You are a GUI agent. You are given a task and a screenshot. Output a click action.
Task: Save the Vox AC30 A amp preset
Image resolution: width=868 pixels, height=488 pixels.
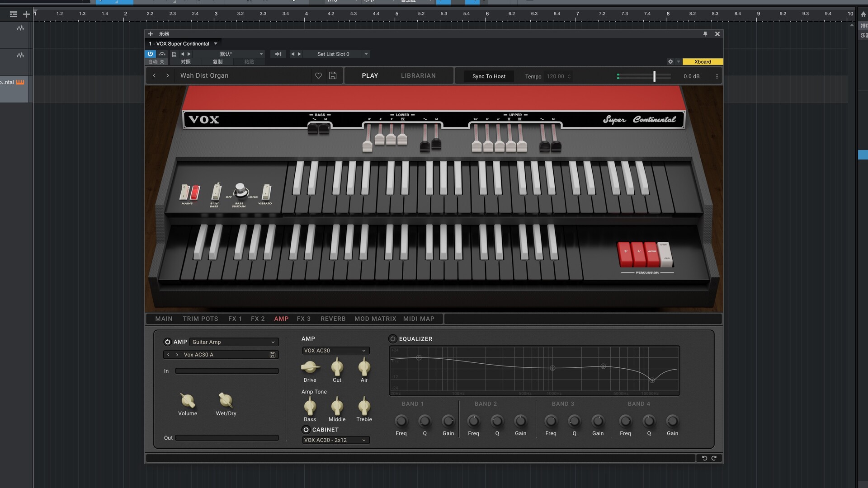pos(273,355)
